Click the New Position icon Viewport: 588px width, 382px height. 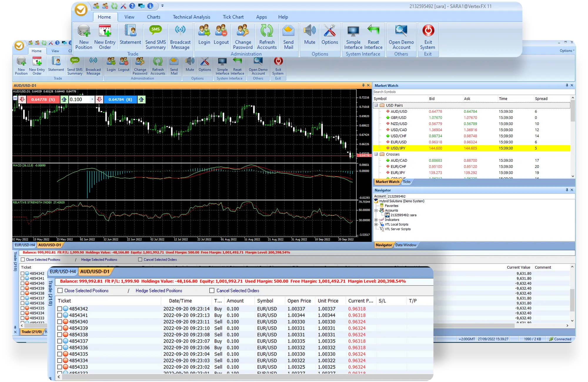tap(84, 31)
